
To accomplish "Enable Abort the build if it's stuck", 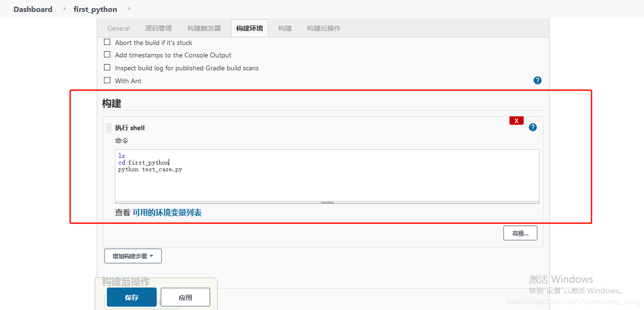I will coord(107,42).
